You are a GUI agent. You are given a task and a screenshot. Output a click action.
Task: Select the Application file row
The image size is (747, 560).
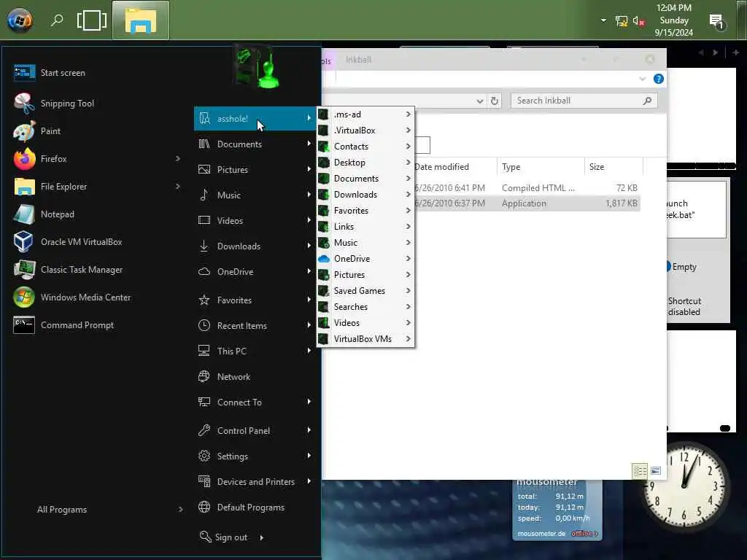[x=526, y=203]
